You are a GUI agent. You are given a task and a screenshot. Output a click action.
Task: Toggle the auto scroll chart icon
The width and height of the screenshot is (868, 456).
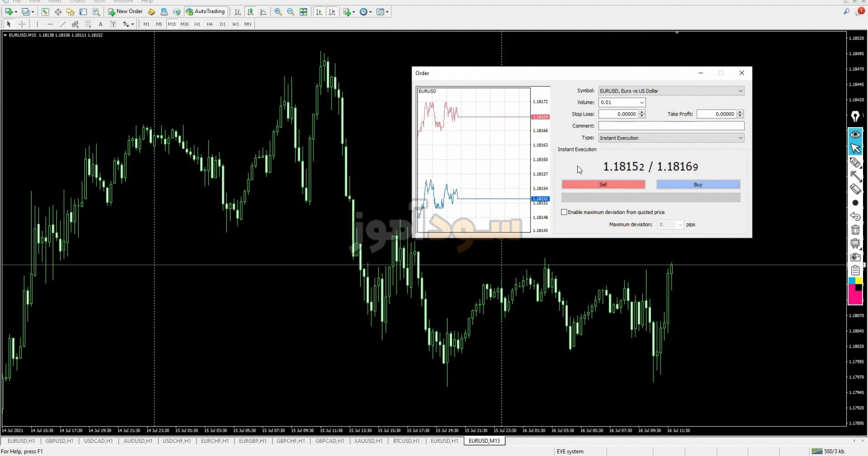click(x=319, y=11)
